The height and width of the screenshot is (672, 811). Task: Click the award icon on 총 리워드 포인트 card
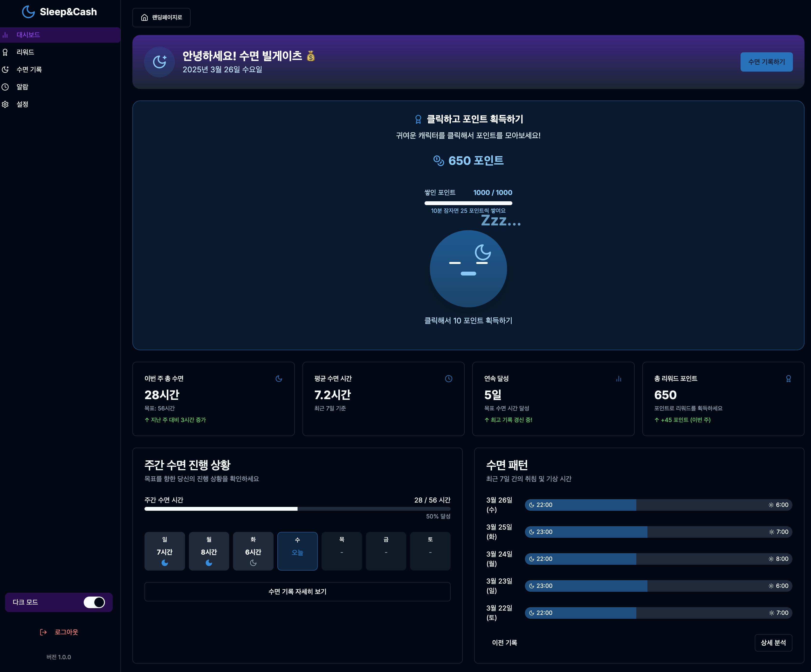click(788, 379)
